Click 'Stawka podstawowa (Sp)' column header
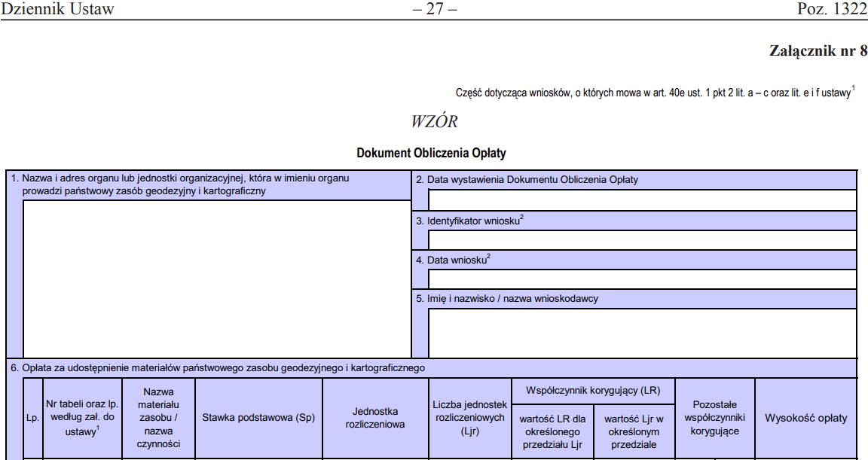 [x=258, y=418]
